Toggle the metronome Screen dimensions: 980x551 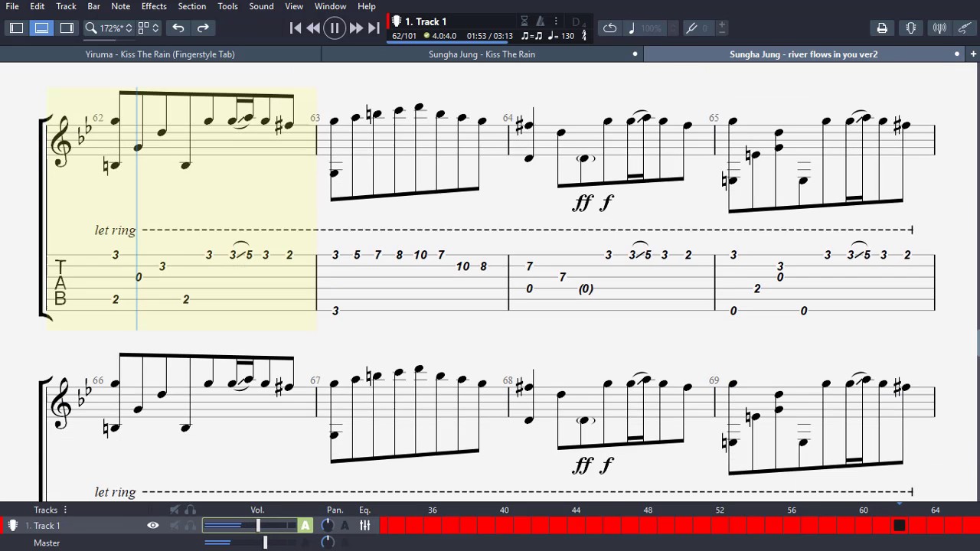point(540,21)
